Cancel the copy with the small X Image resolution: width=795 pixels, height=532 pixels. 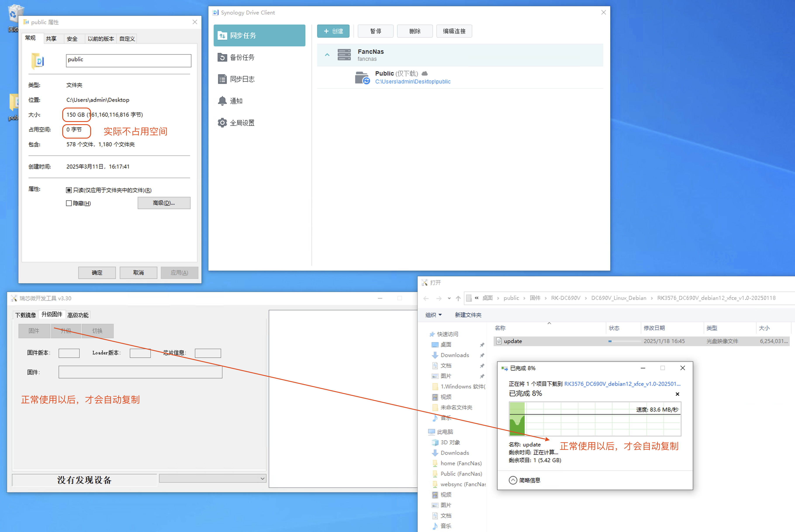coord(677,394)
